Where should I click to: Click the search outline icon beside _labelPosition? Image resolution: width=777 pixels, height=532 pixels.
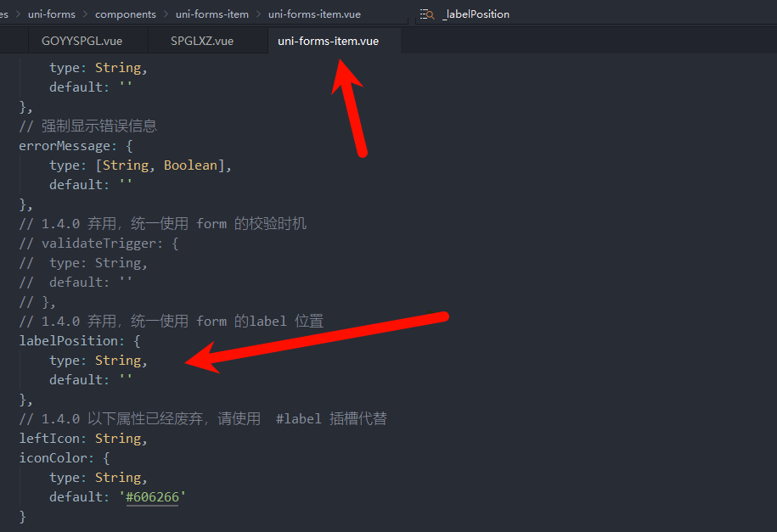point(427,14)
